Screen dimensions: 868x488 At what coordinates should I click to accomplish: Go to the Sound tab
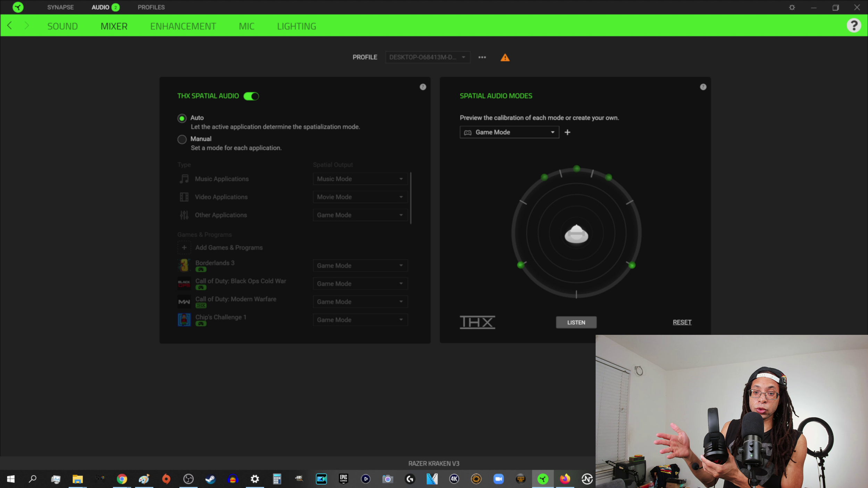tap(62, 26)
